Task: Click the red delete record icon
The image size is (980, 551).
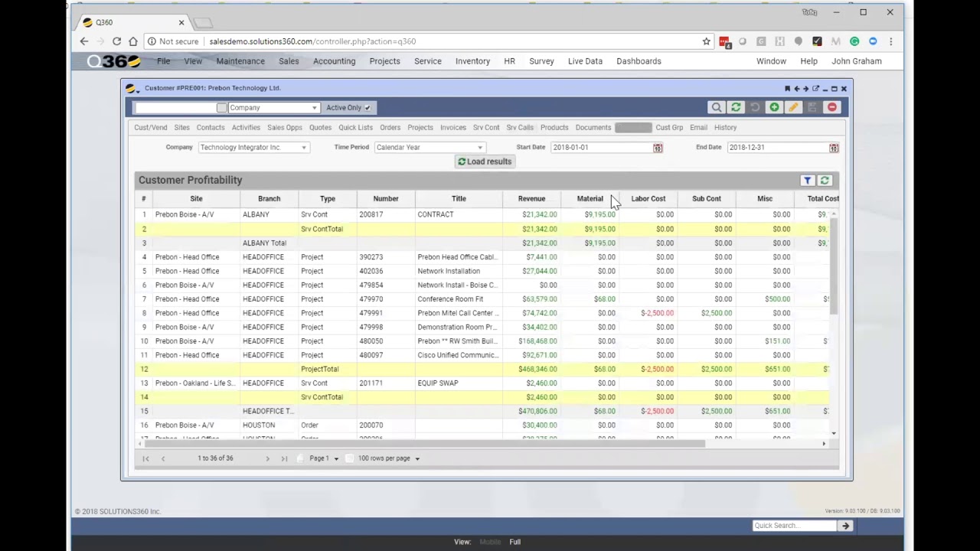Action: [832, 108]
